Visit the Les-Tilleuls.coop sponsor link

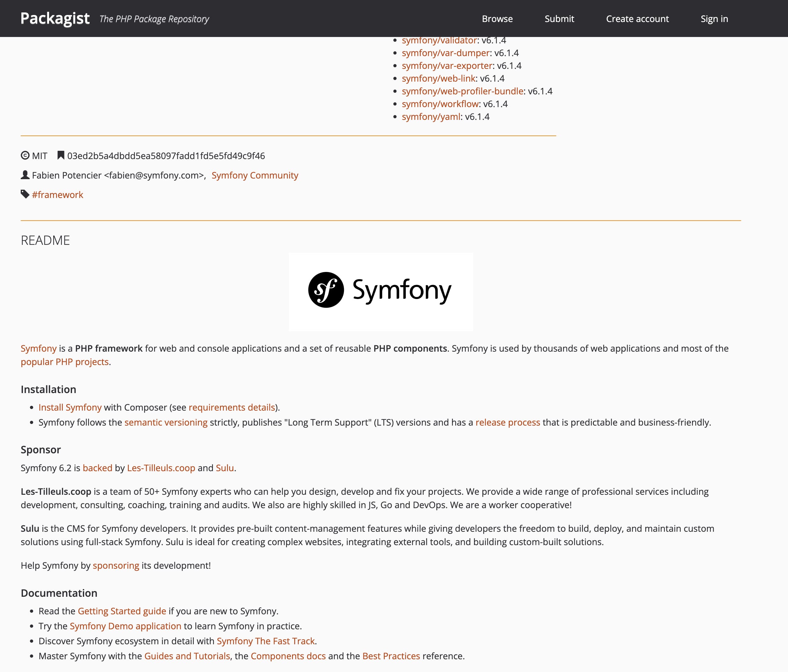161,468
